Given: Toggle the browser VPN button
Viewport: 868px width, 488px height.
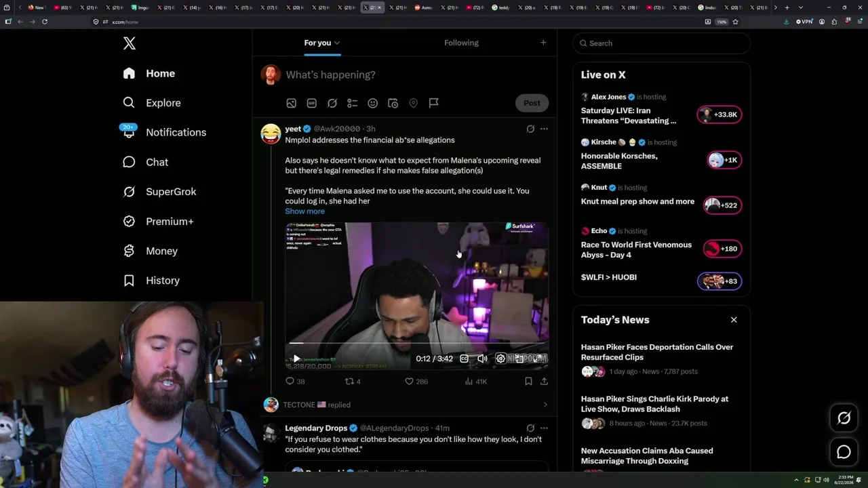Looking at the screenshot, I should click(805, 22).
